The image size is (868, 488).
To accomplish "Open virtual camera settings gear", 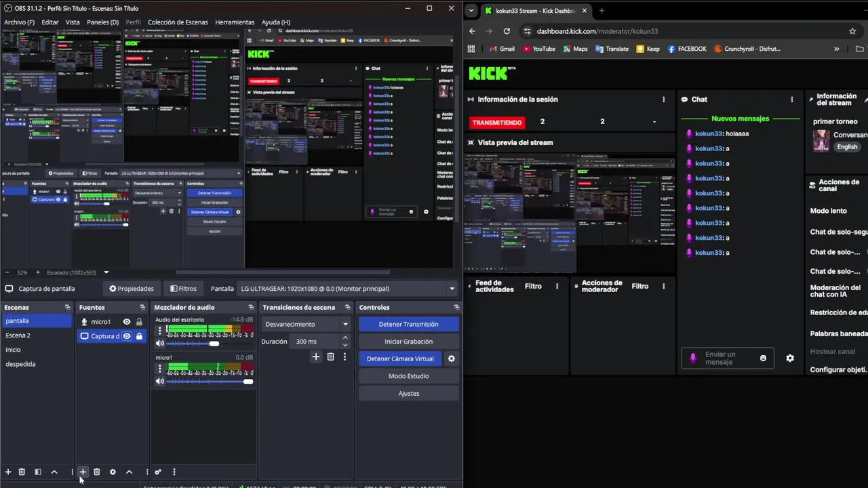I will [x=451, y=359].
